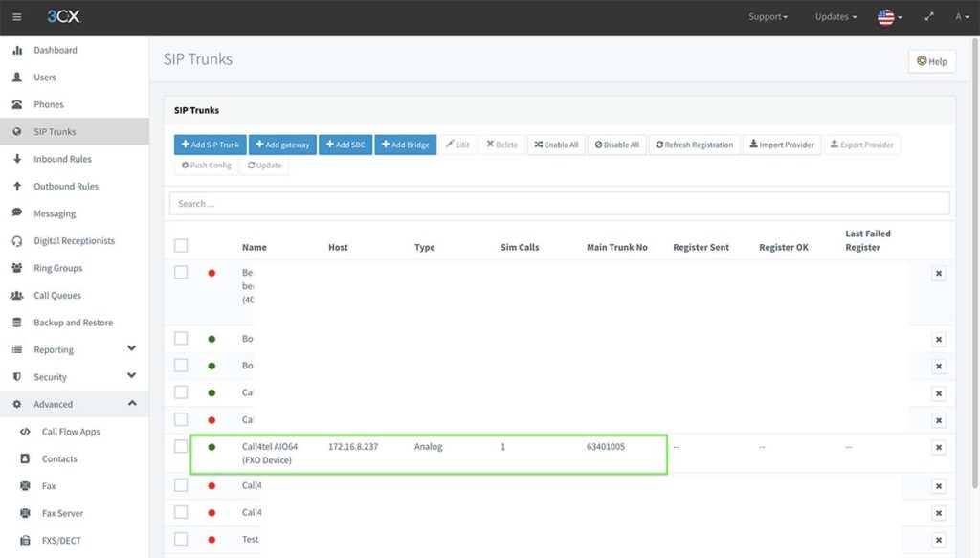Click inside the trunk search field
The width and height of the screenshot is (980, 558).
point(559,202)
